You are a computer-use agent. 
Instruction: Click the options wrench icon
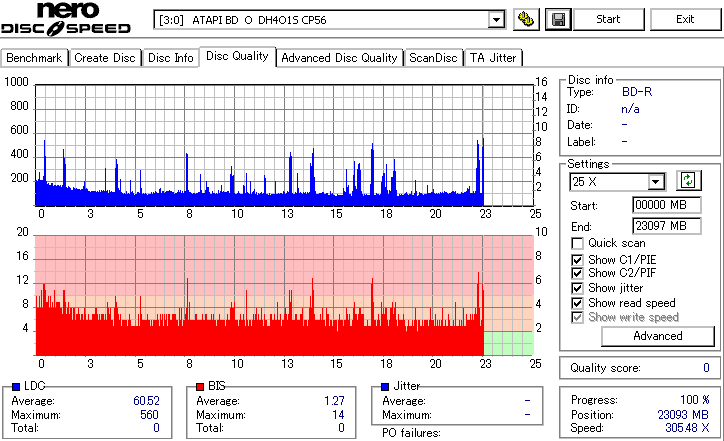coord(526,19)
